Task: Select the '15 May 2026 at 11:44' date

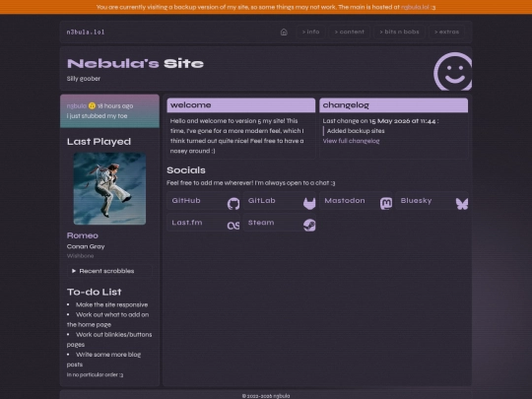Action: [402, 121]
